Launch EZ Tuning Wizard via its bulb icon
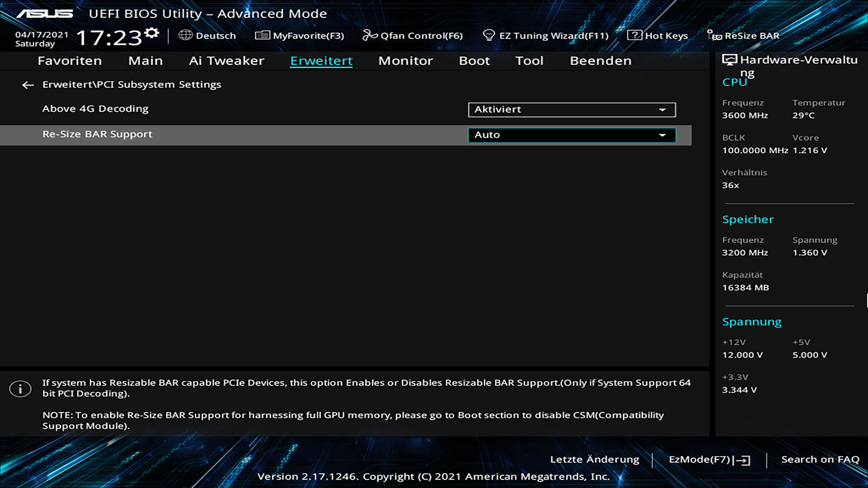The image size is (868, 488). [x=489, y=35]
